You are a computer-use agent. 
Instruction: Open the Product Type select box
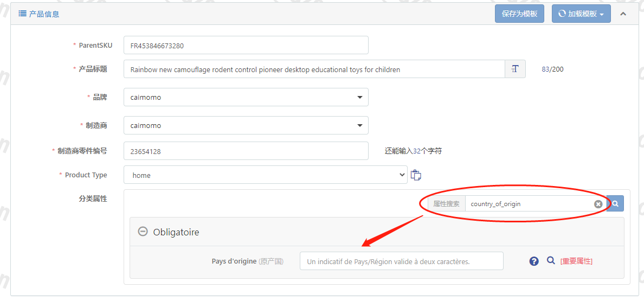click(x=265, y=175)
